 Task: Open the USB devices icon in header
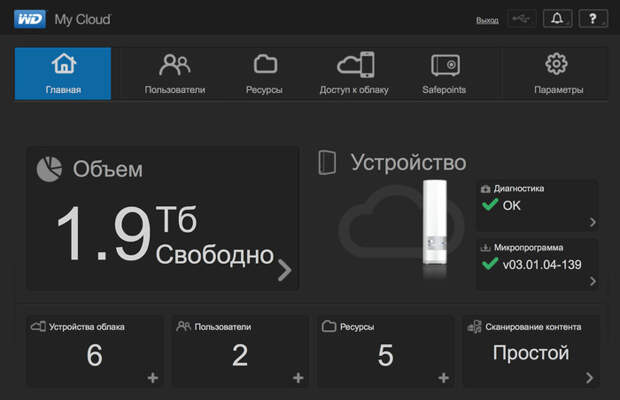pyautogui.click(x=522, y=19)
